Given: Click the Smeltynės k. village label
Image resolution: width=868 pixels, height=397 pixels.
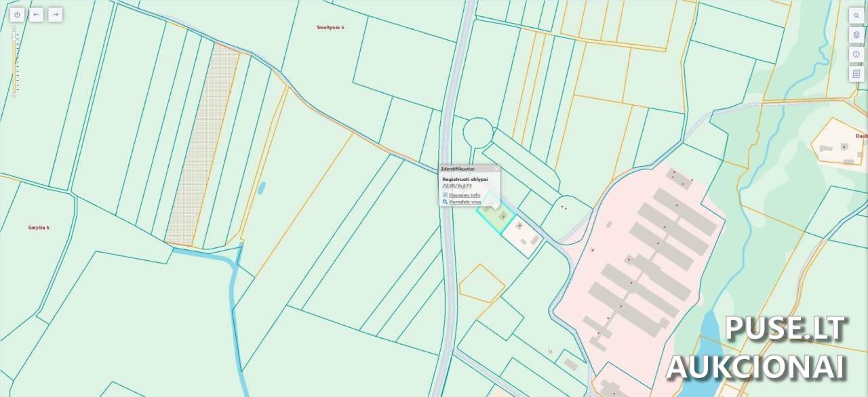Looking at the screenshot, I should point(331,28).
